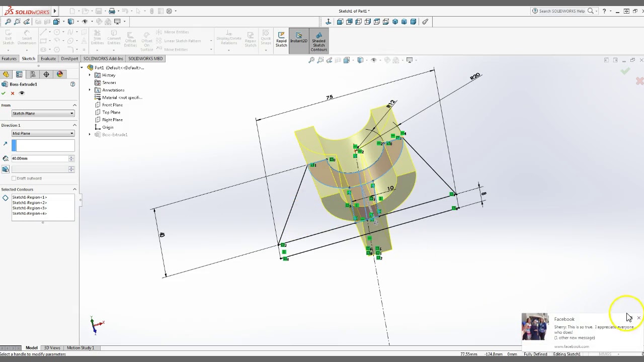Expand the Boss-Extrude1 tree node

coord(90,134)
